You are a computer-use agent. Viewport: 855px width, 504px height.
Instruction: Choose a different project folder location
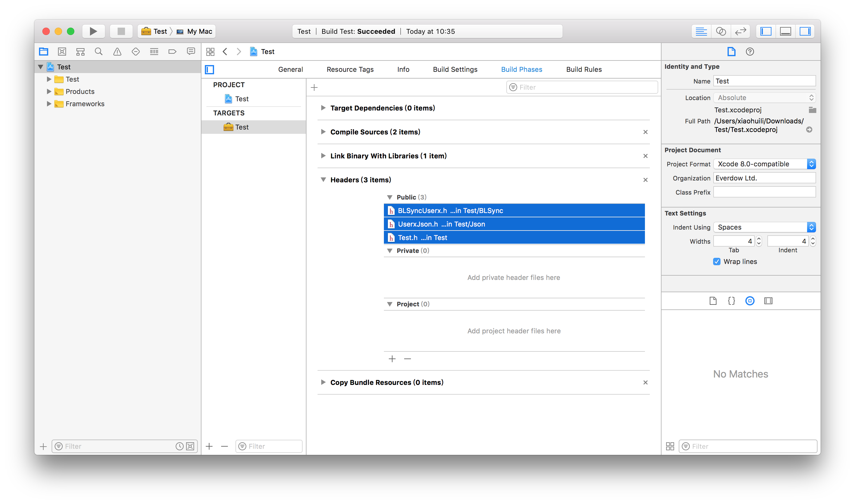click(x=812, y=110)
